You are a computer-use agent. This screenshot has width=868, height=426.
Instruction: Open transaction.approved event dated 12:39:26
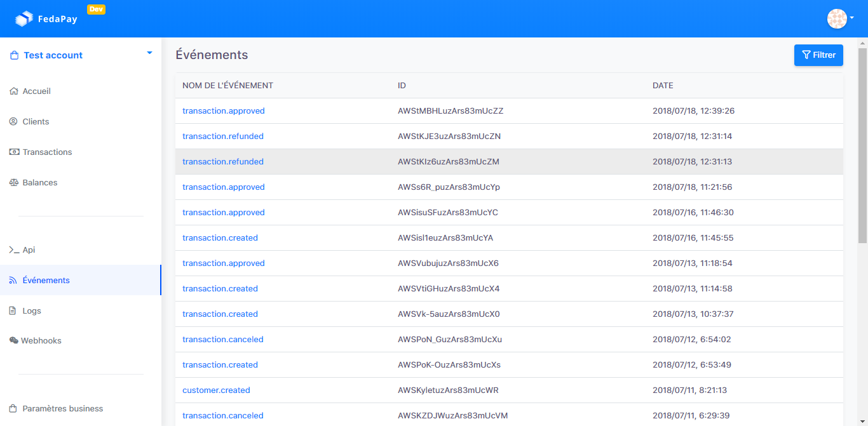coord(223,110)
